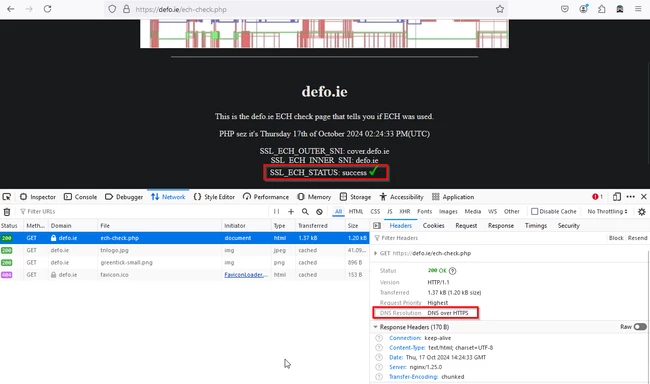Screen dimensions: 650x384
Task: Open the DevTools three-dot options menu
Action: (x=631, y=197)
